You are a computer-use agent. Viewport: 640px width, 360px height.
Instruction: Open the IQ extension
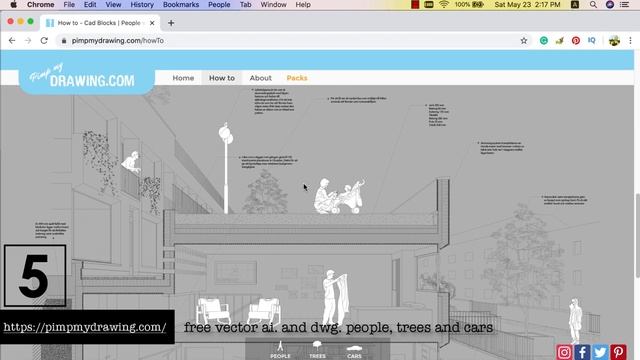(x=591, y=40)
